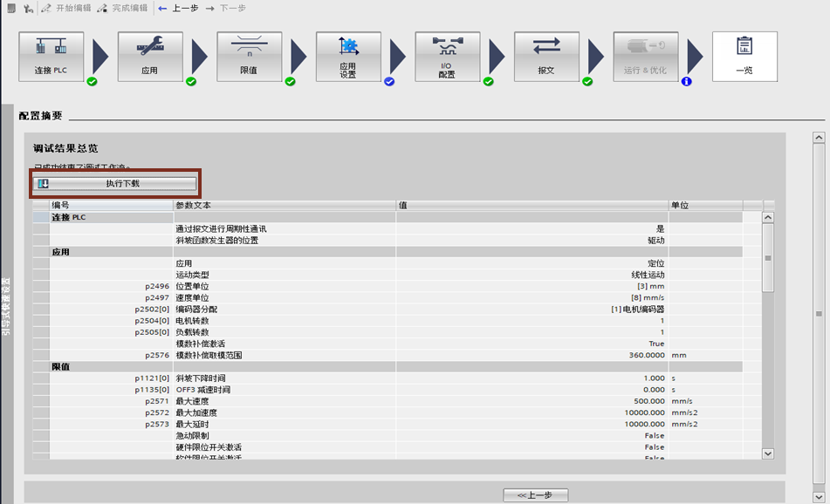Viewport: 830px width, 504px height.
Task: Select the I/O 配置 step
Action: coord(447,57)
